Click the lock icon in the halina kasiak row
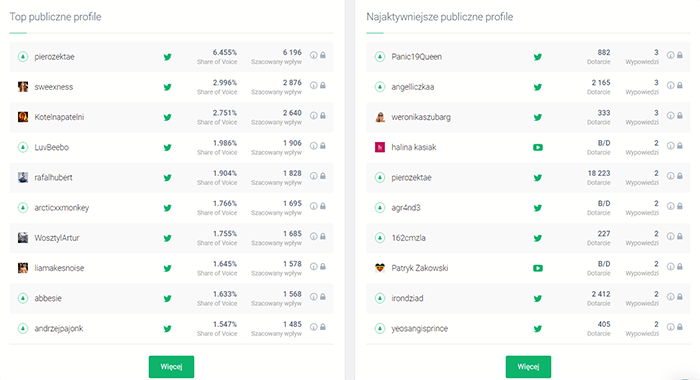 tap(679, 146)
